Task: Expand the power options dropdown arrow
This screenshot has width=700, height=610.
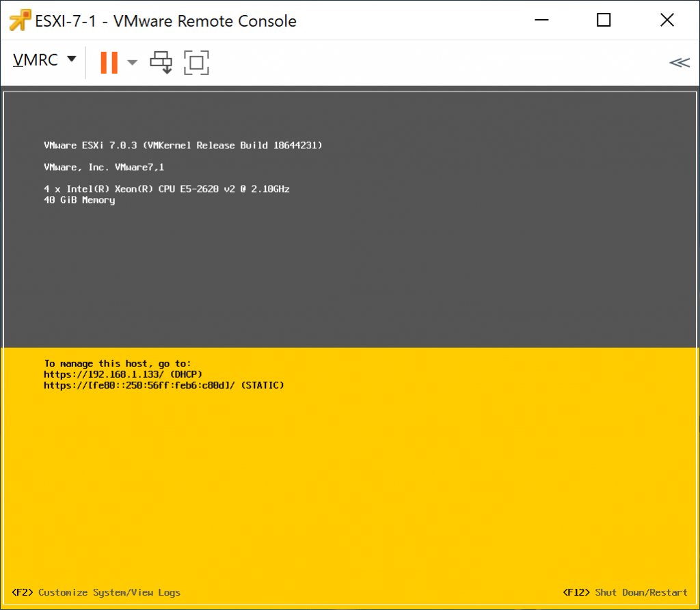Action: tap(132, 62)
